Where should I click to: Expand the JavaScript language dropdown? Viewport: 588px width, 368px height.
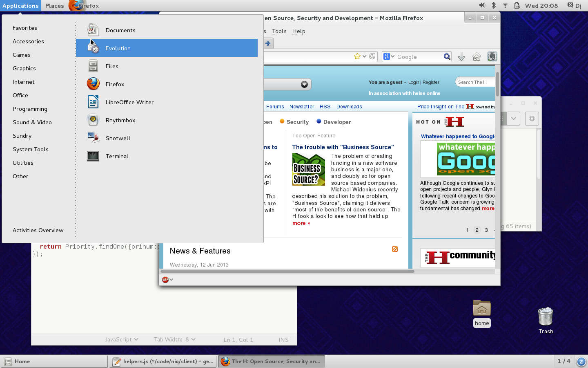click(x=121, y=339)
